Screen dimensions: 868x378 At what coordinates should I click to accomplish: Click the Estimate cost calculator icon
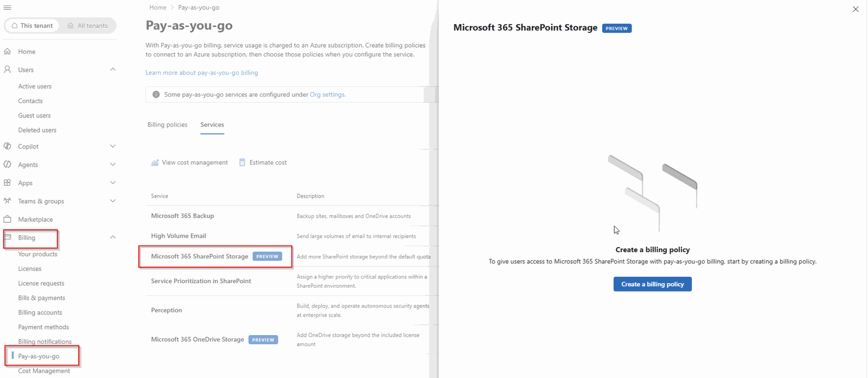242,162
